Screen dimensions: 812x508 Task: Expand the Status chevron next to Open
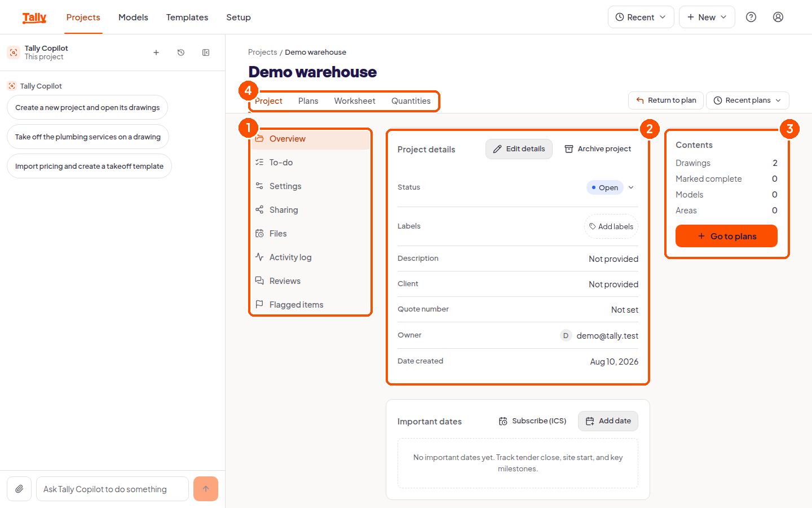tap(631, 187)
